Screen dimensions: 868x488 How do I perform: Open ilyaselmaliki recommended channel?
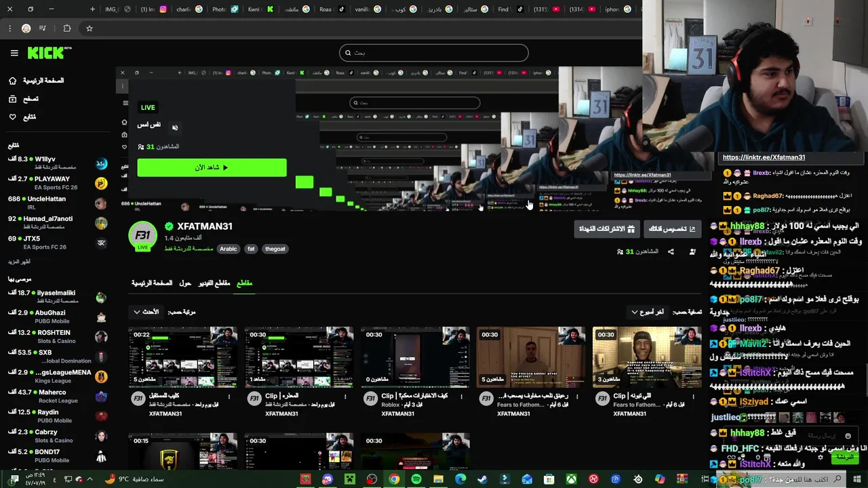[x=58, y=297]
